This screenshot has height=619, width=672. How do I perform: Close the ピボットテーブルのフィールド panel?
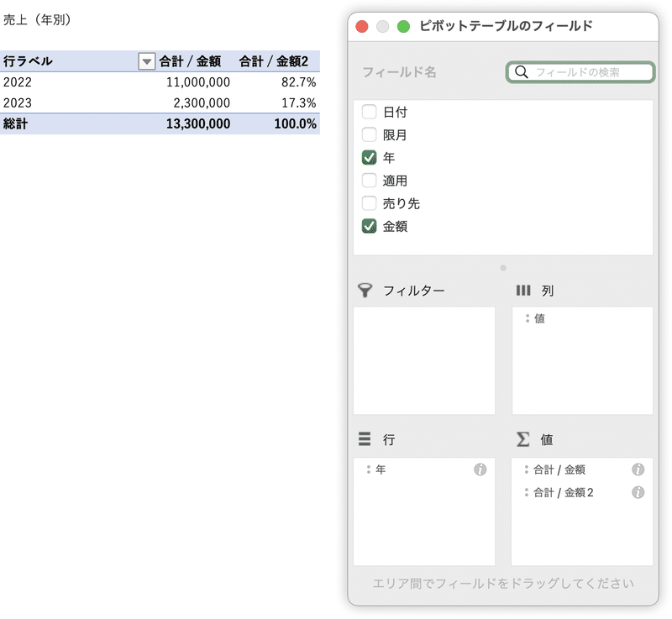coord(362,27)
